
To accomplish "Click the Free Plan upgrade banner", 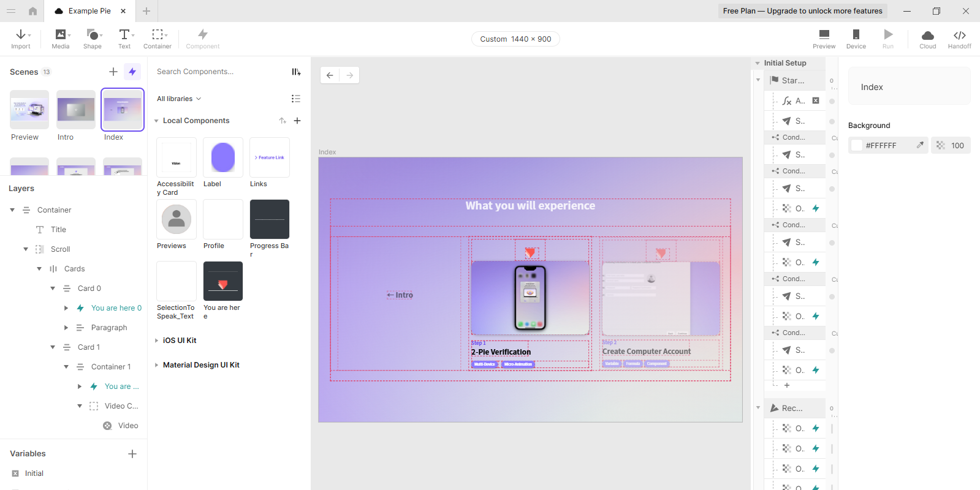I will click(x=802, y=11).
